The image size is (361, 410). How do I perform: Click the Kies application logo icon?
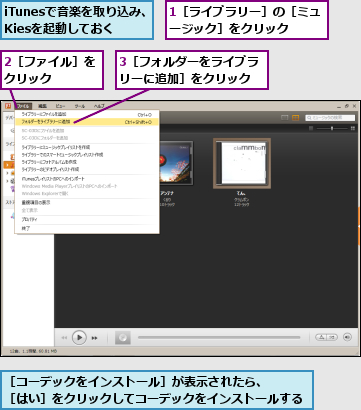coord(8,106)
